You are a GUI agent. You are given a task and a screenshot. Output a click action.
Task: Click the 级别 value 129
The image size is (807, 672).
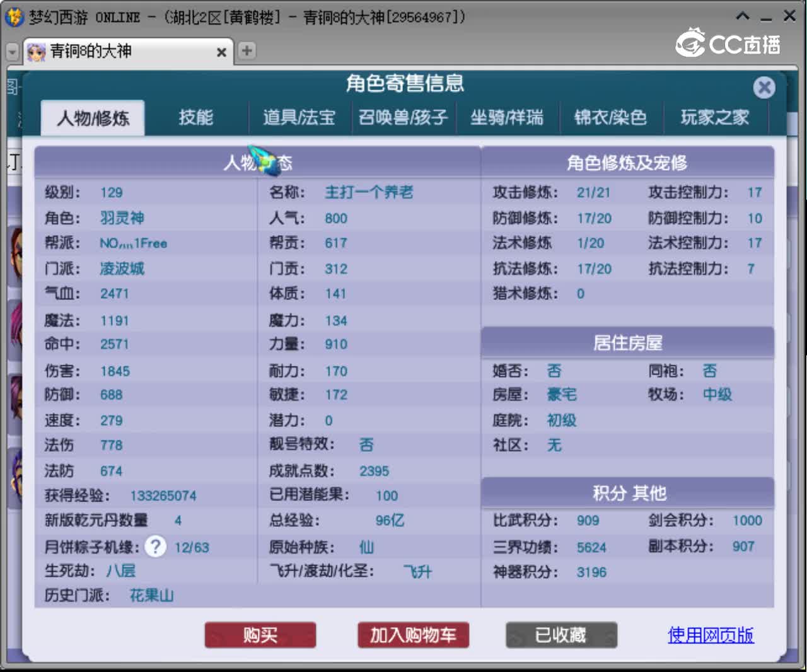click(111, 193)
